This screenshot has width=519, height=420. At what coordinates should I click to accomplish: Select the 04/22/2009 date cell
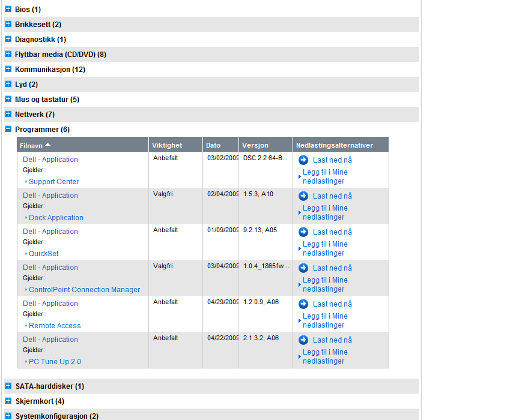click(222, 338)
